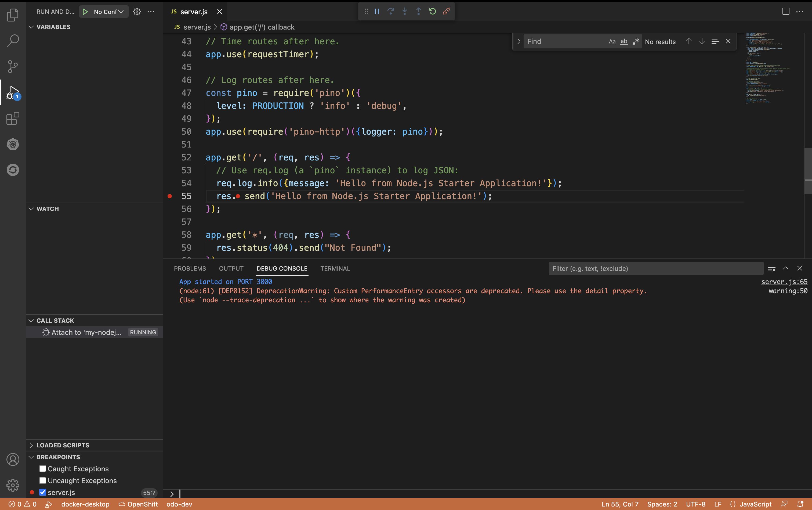This screenshot has width=812, height=510.
Task: Switch to the PROBLEMS tab
Action: (x=190, y=268)
